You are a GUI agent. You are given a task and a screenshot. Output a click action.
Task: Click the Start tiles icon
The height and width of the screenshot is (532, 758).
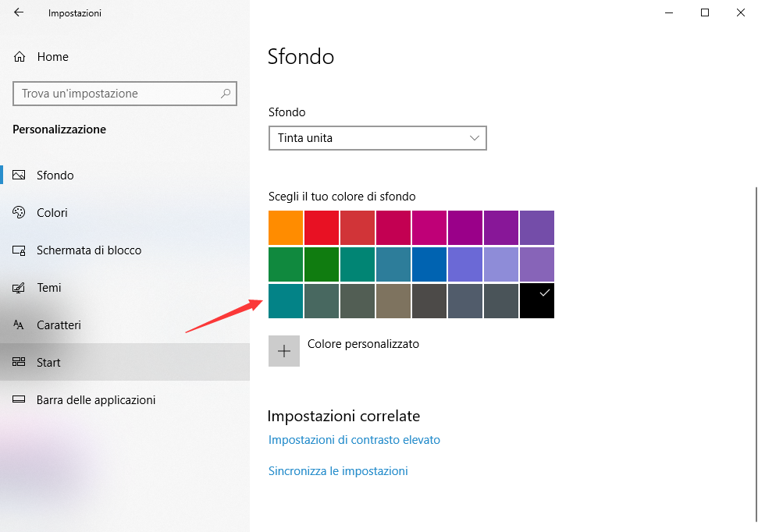pos(19,362)
